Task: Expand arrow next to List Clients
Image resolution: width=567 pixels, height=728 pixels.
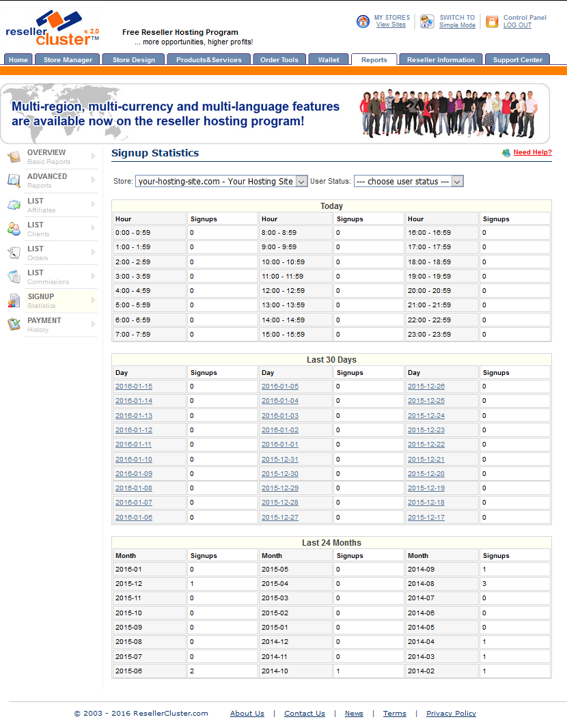Action: [x=93, y=228]
